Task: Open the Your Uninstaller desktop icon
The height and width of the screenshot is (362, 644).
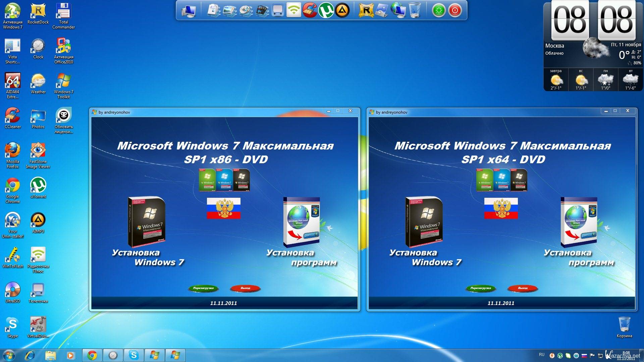Action: click(x=12, y=225)
